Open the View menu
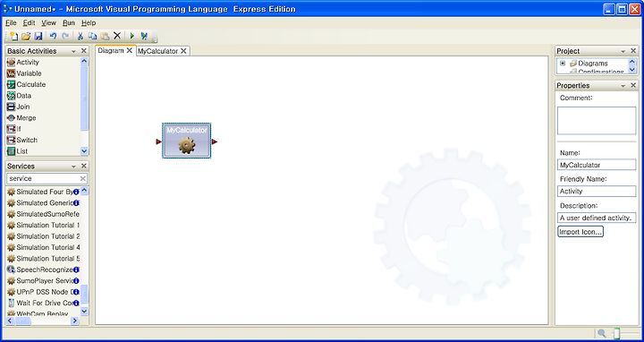 pos(48,23)
